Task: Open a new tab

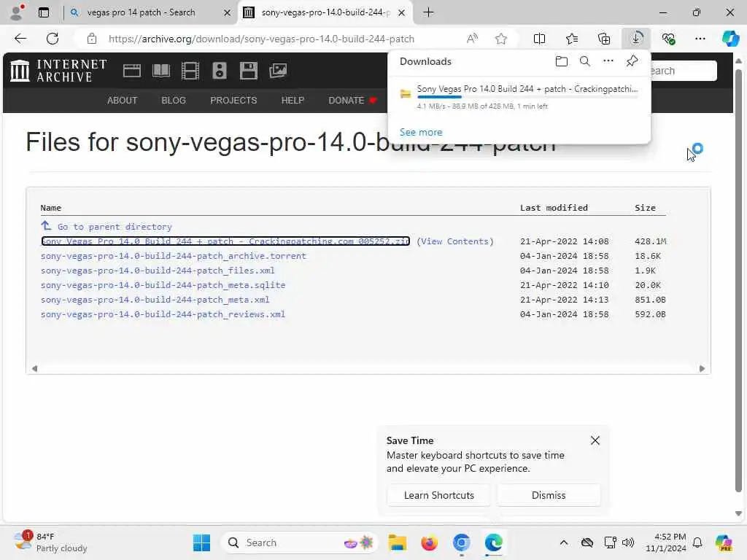Action: [428, 12]
